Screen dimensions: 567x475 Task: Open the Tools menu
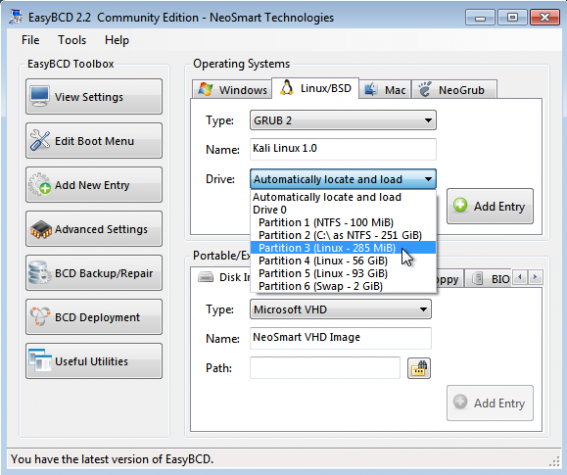point(72,40)
